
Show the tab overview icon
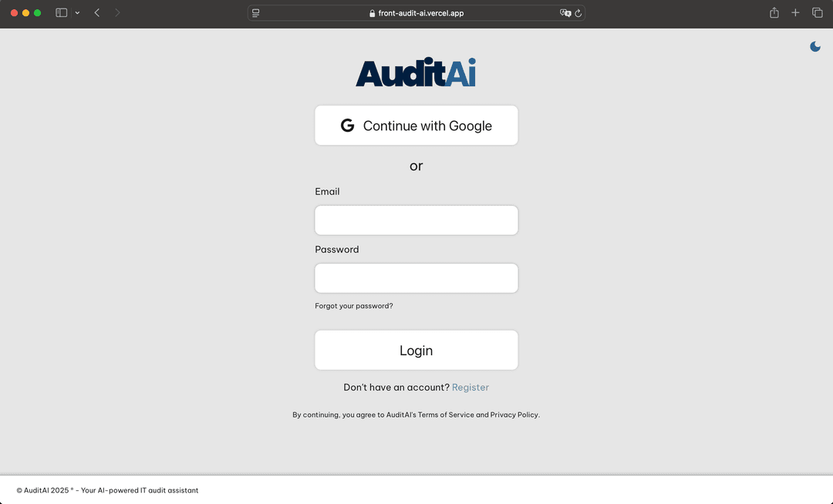pos(817,12)
